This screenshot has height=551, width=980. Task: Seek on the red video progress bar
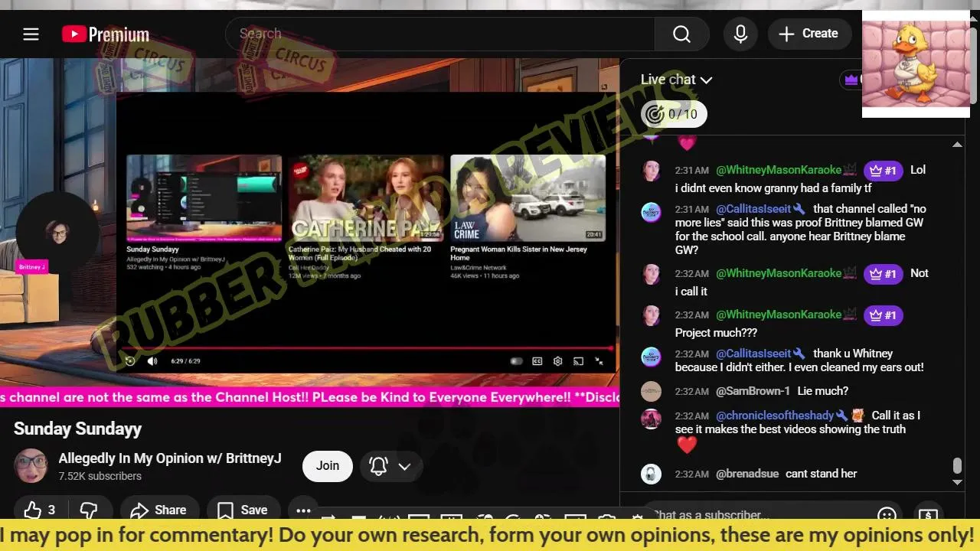367,348
